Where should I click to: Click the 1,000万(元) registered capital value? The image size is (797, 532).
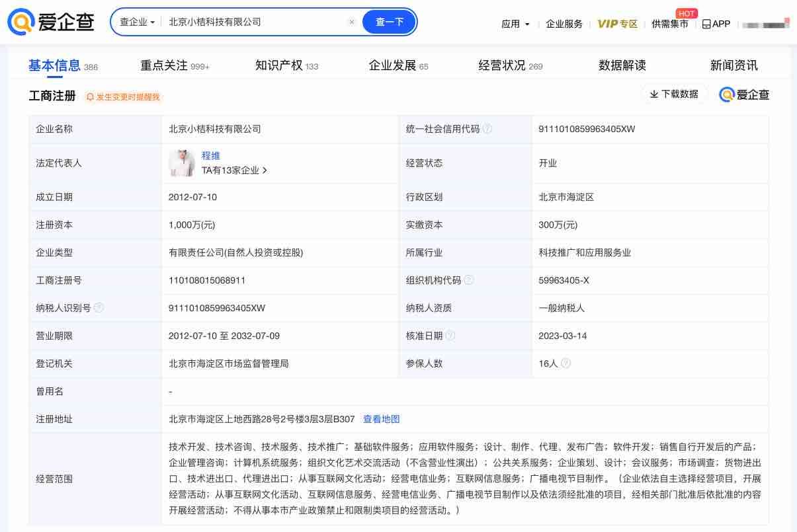coord(192,225)
